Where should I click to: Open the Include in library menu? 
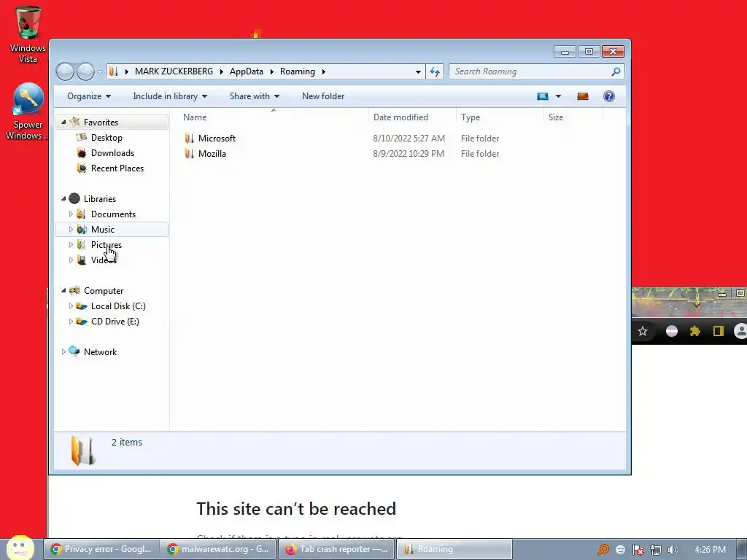170,96
